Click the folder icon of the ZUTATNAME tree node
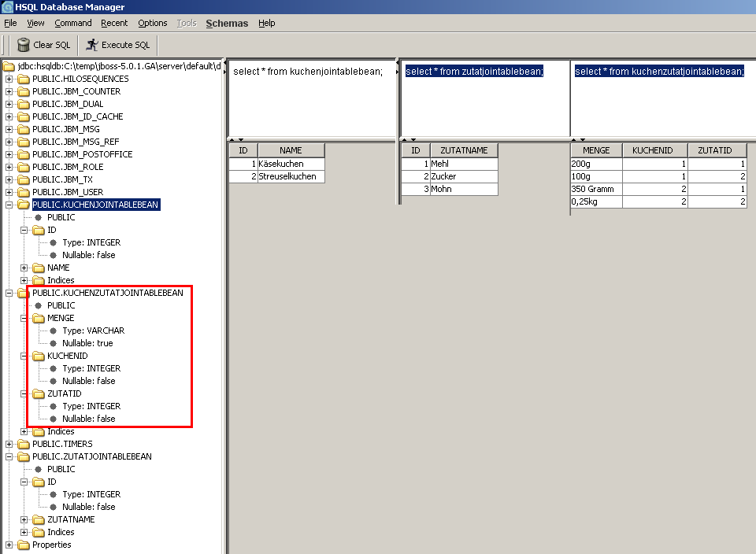Viewport: 756px width, 554px height. point(39,520)
